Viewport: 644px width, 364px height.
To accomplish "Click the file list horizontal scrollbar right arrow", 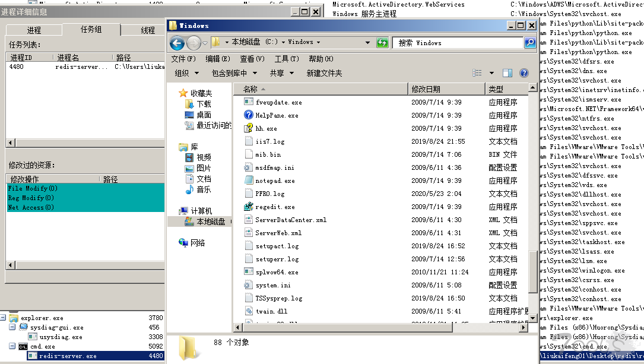I will coord(524,327).
